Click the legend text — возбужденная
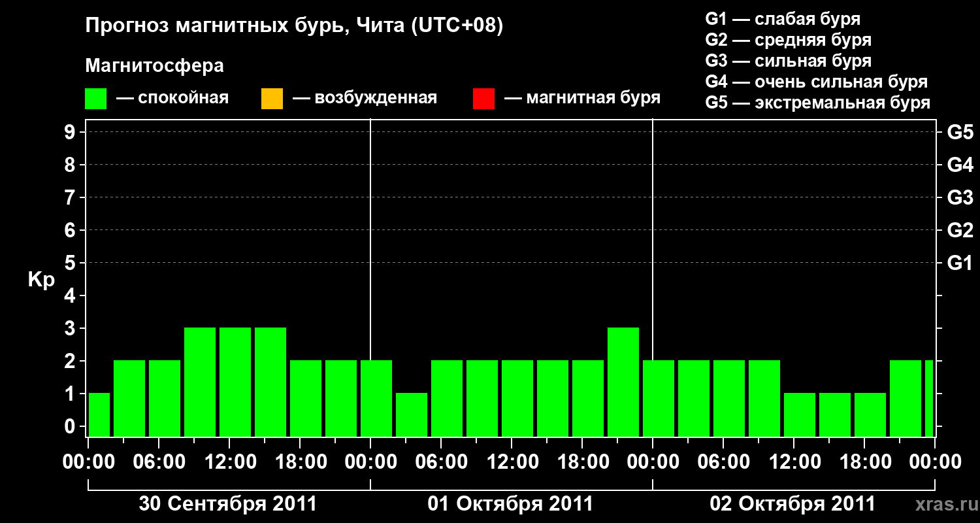 365,99
